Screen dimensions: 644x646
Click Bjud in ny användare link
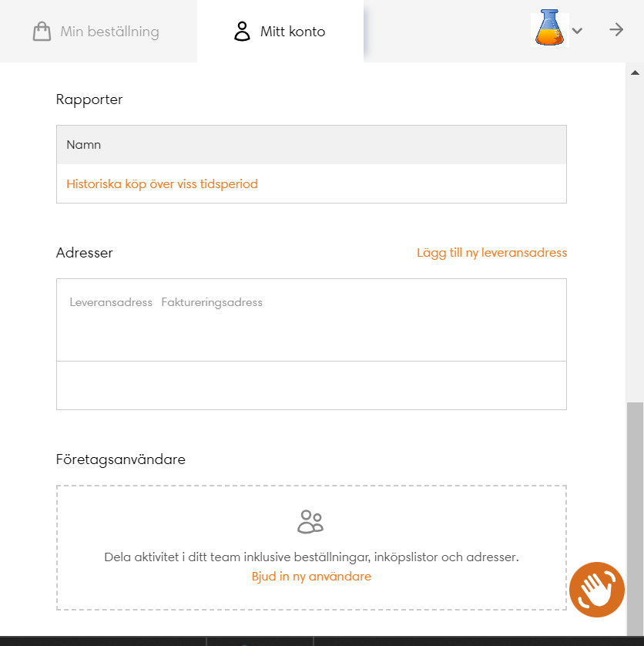(311, 577)
